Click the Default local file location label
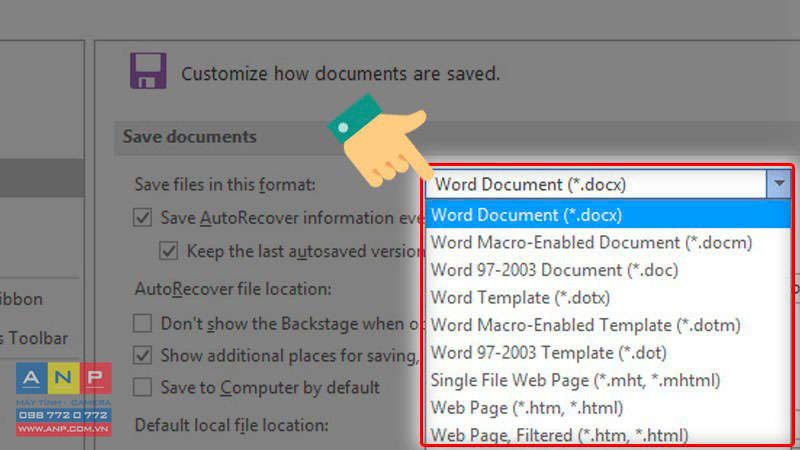The height and width of the screenshot is (450, 800). coord(231,425)
